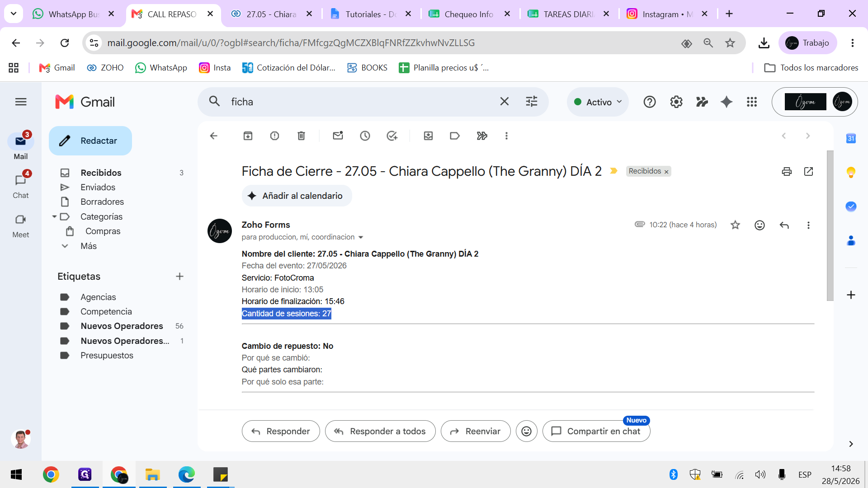This screenshot has height=488, width=868.
Task: Open the Compras category
Action: point(103,231)
